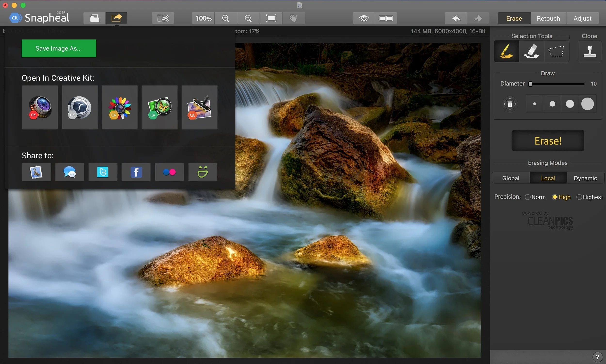
Task: Select the brush marker selection tool
Action: coord(506,51)
